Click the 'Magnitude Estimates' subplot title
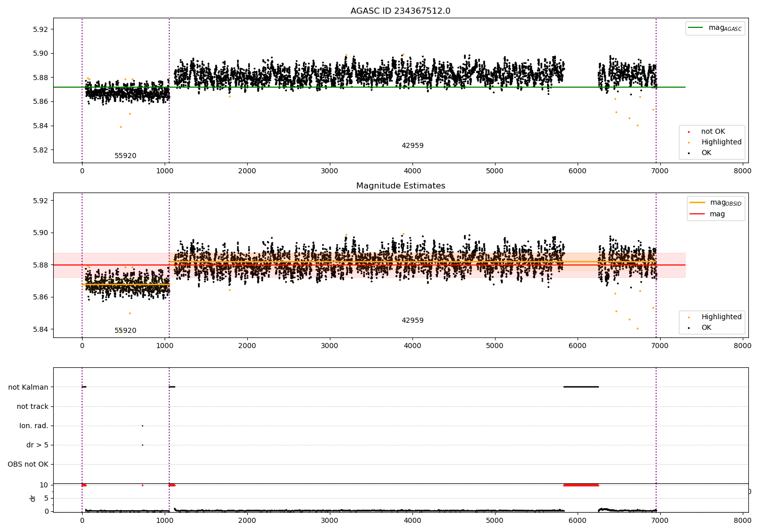The width and height of the screenshot is (760, 532). (400, 186)
